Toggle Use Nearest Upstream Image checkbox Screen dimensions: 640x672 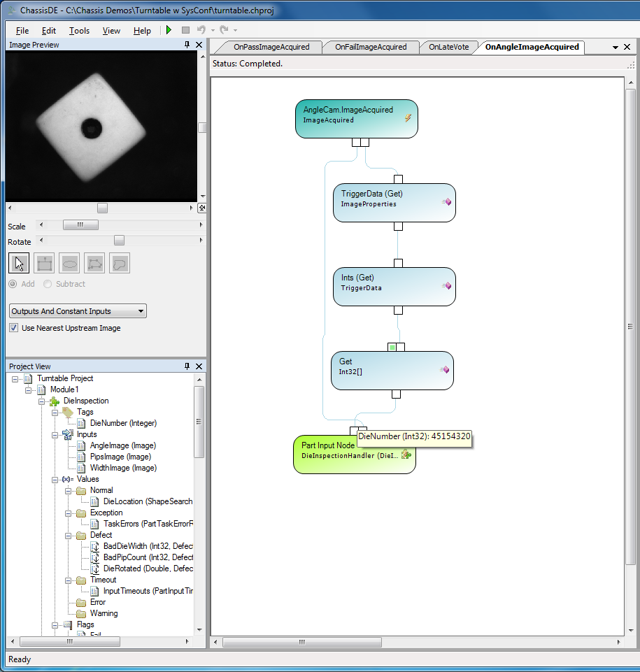coord(14,328)
